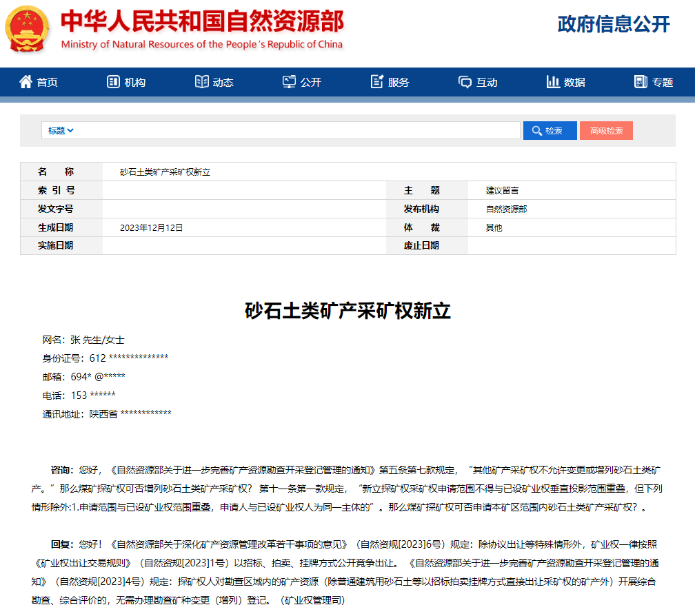
Task: Click the (矿业权管理司) signature text
Action: [x=312, y=600]
